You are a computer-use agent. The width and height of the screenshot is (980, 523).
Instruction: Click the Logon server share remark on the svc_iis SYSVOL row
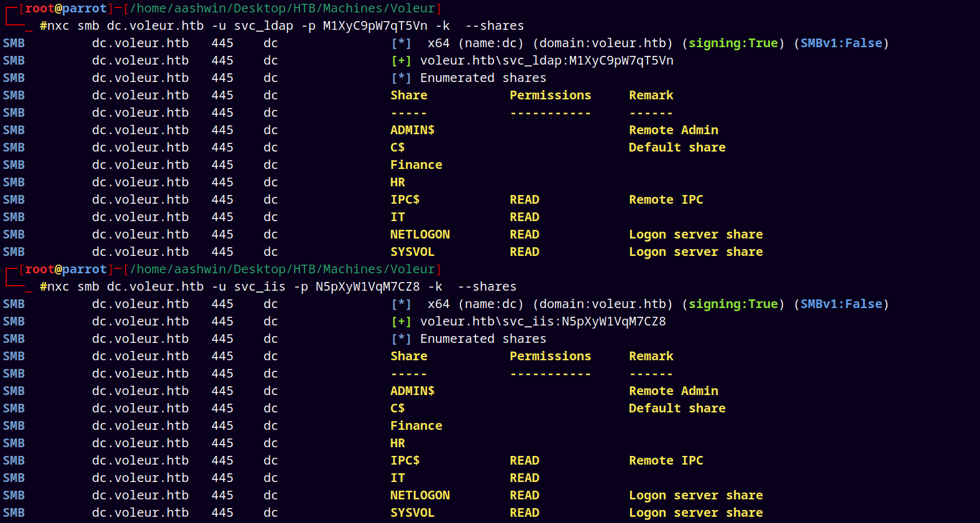(x=696, y=513)
